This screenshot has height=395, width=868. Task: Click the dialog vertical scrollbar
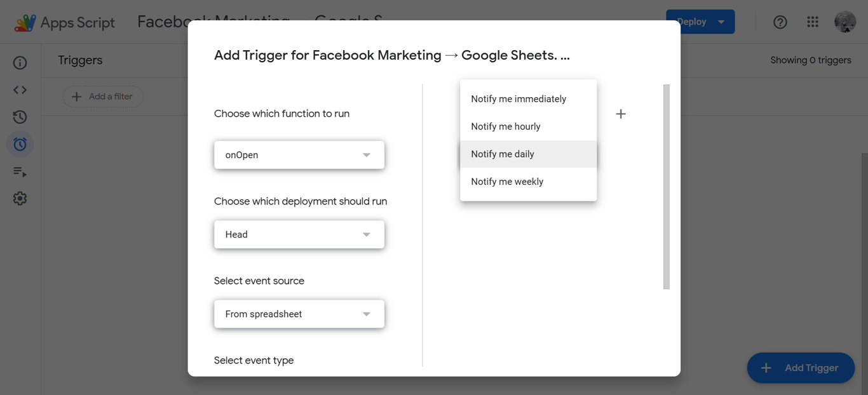tap(667, 187)
